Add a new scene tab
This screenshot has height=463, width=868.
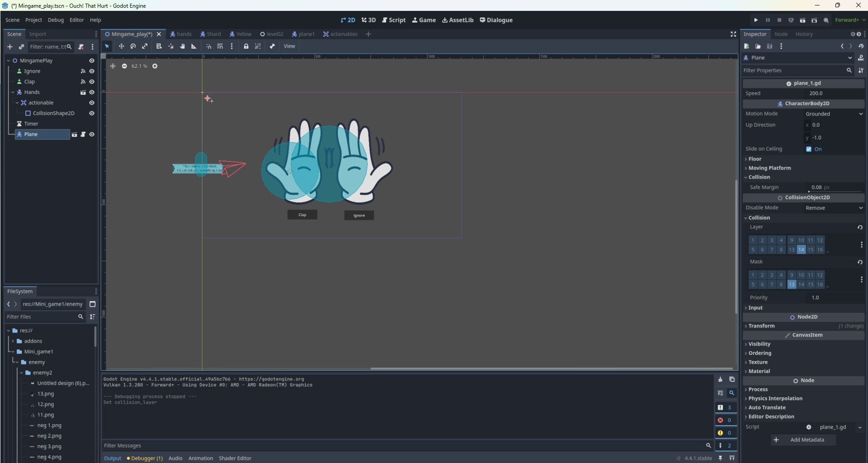[x=368, y=34]
